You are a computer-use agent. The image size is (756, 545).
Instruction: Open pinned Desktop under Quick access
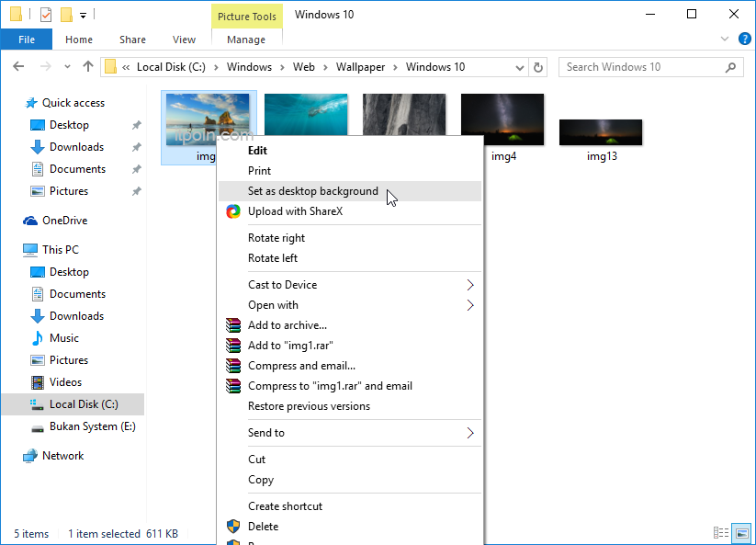click(69, 125)
